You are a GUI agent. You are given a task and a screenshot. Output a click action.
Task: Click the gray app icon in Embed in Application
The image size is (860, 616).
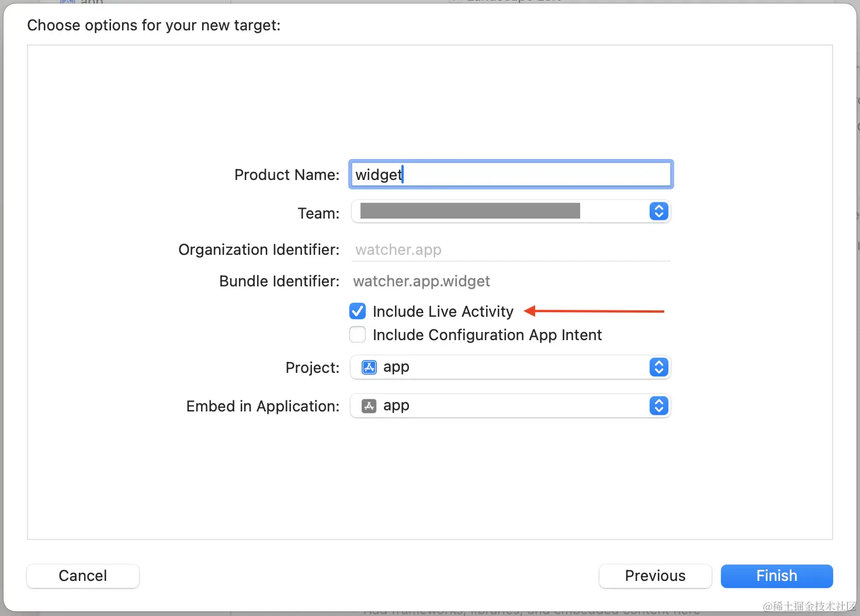369,406
